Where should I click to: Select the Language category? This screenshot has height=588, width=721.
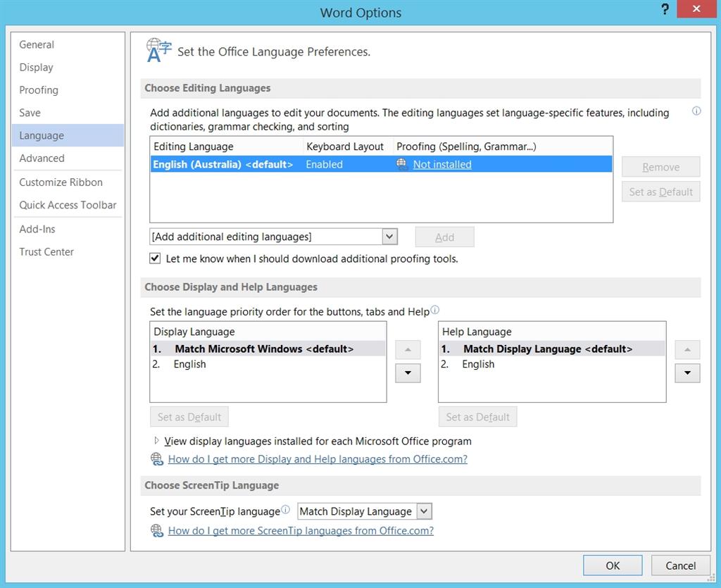point(68,135)
